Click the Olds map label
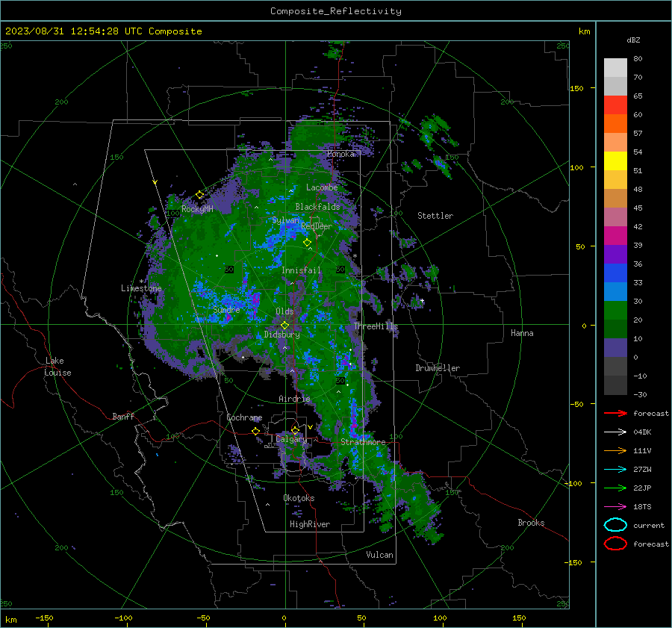672x628 pixels. tap(284, 311)
